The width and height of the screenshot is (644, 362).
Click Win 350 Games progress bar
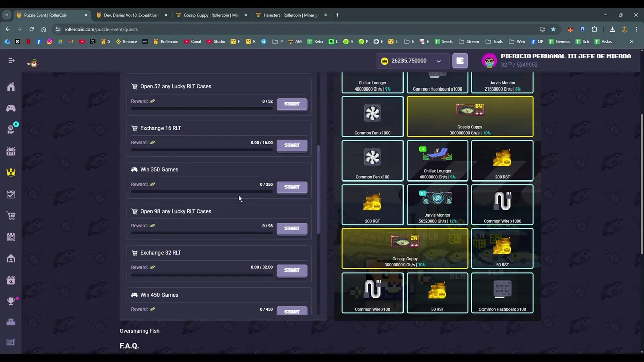point(202,191)
